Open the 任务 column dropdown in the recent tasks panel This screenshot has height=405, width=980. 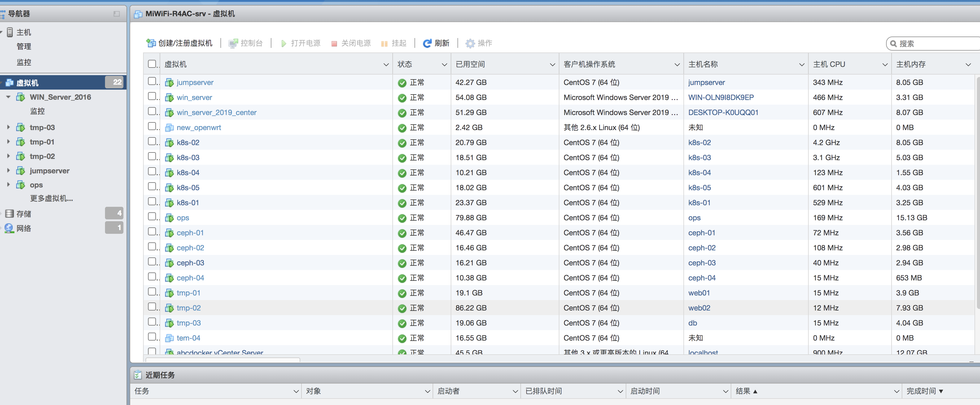pos(296,391)
